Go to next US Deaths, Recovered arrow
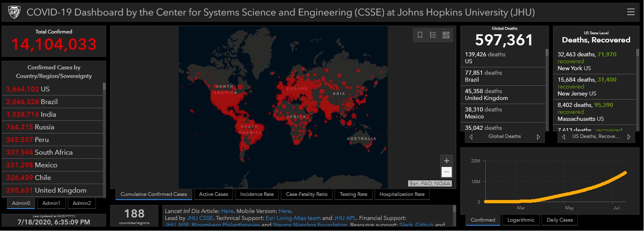The image size is (644, 231). click(628, 137)
